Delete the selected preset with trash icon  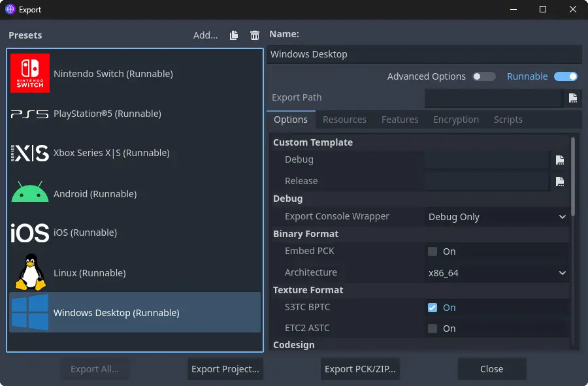[255, 35]
